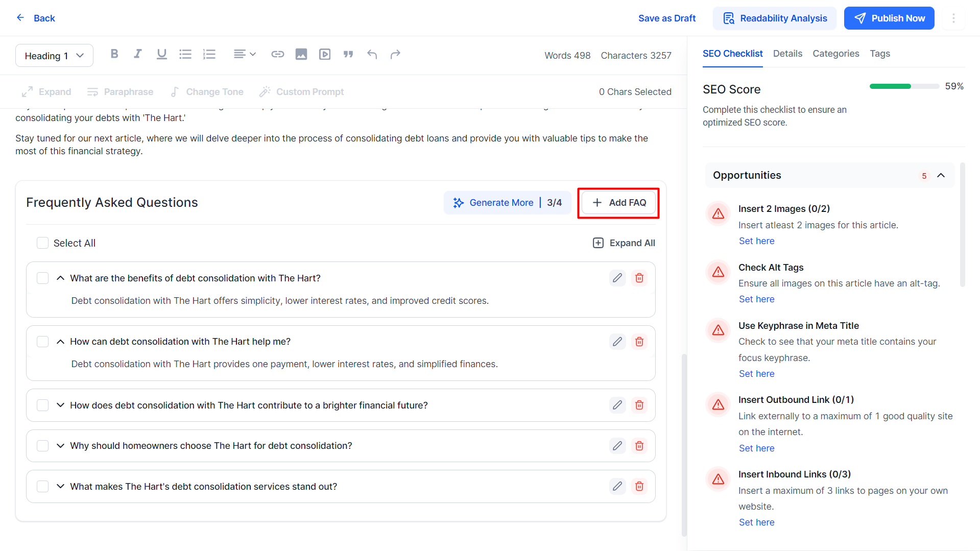Viewport: 980px width, 551px height.
Task: Edit the 'Why should homeowners choose' FAQ
Action: 617,446
